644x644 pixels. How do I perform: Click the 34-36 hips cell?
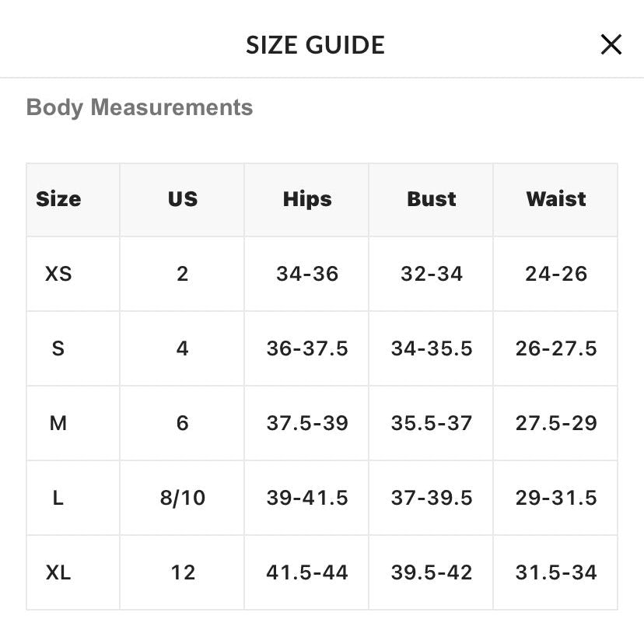point(307,274)
